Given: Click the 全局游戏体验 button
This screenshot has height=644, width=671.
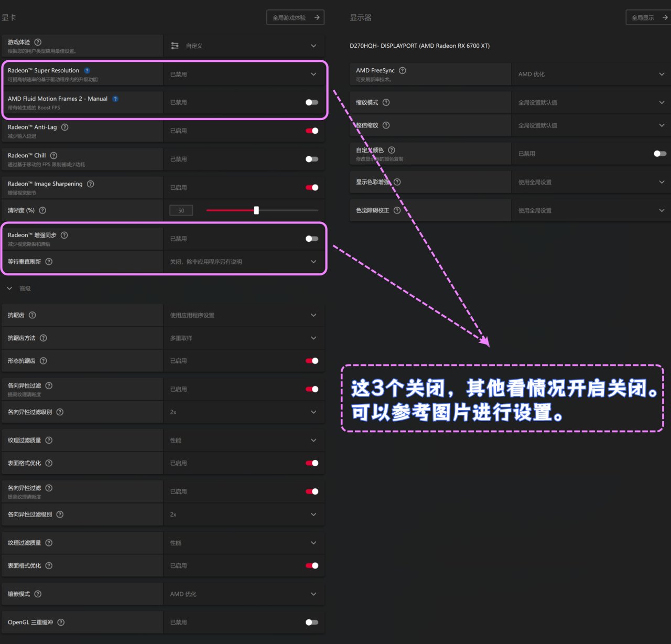Looking at the screenshot, I should (296, 17).
